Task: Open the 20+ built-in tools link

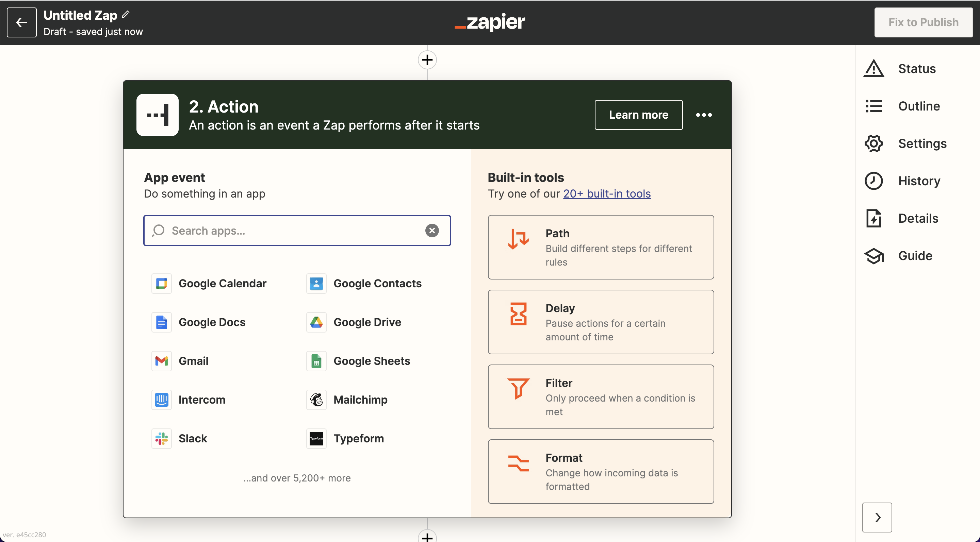Action: click(x=607, y=193)
